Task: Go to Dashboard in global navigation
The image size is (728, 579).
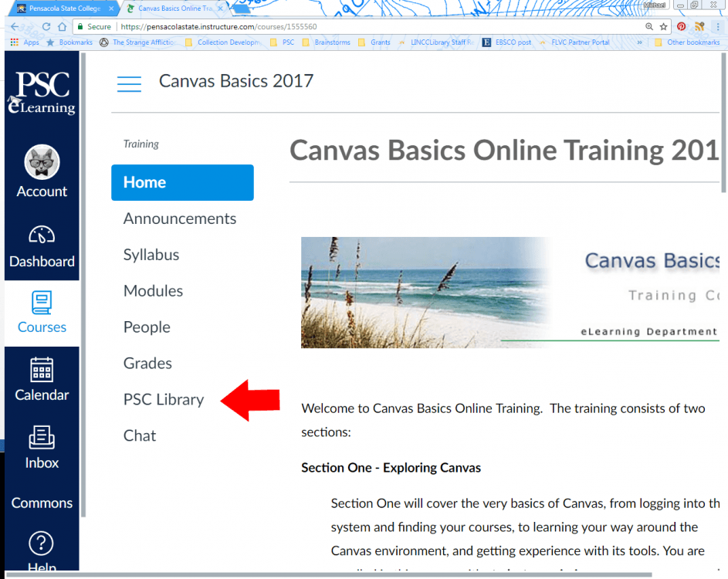Action: tap(42, 246)
